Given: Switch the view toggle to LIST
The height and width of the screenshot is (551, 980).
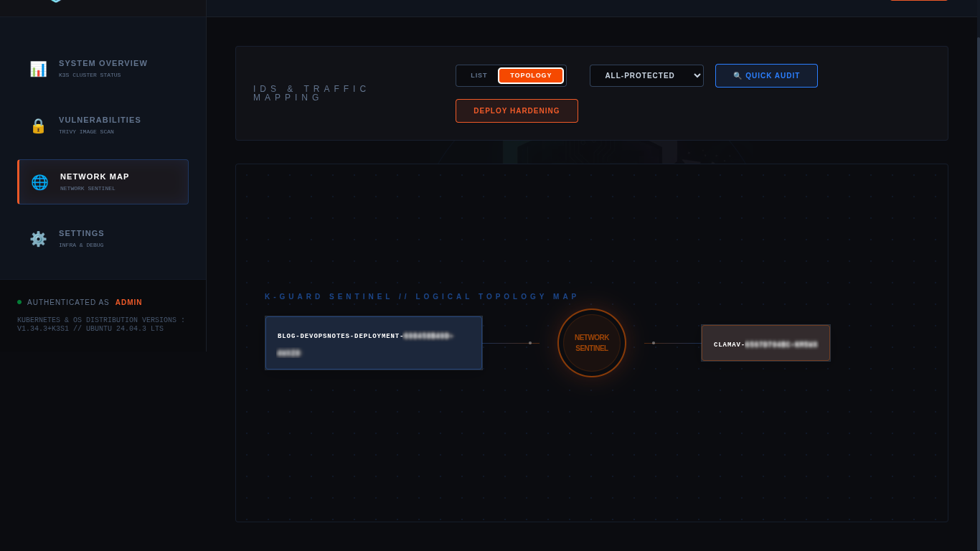Looking at the screenshot, I should [x=479, y=75].
